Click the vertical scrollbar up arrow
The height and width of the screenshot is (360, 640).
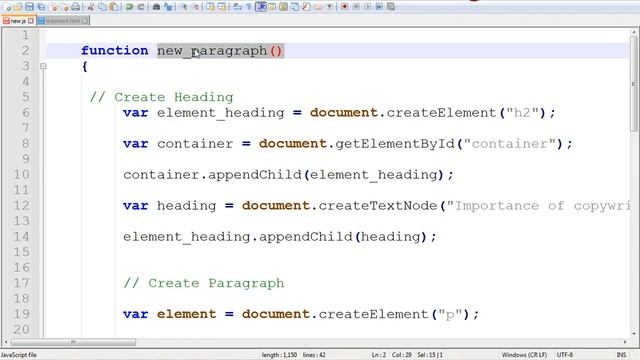click(633, 32)
